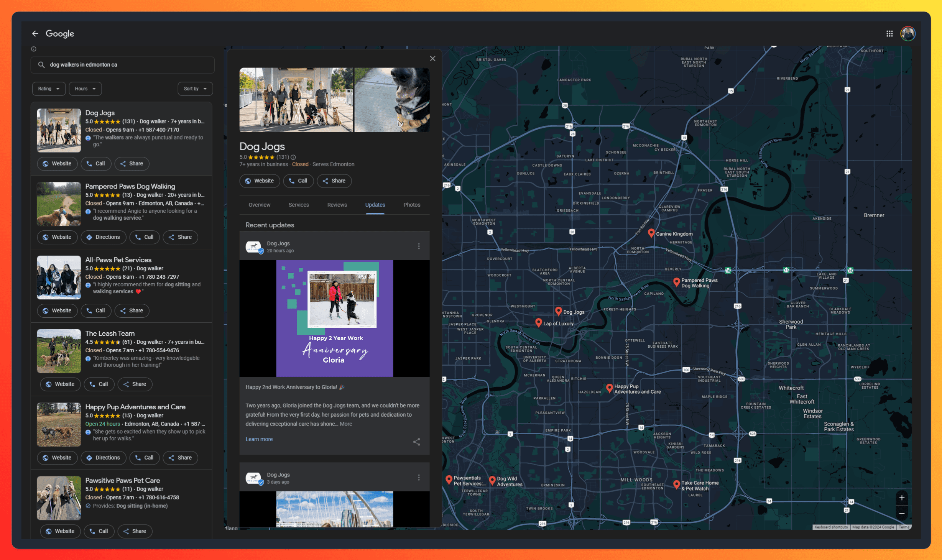
Task: Open the Google account profile avatar
Action: point(908,34)
